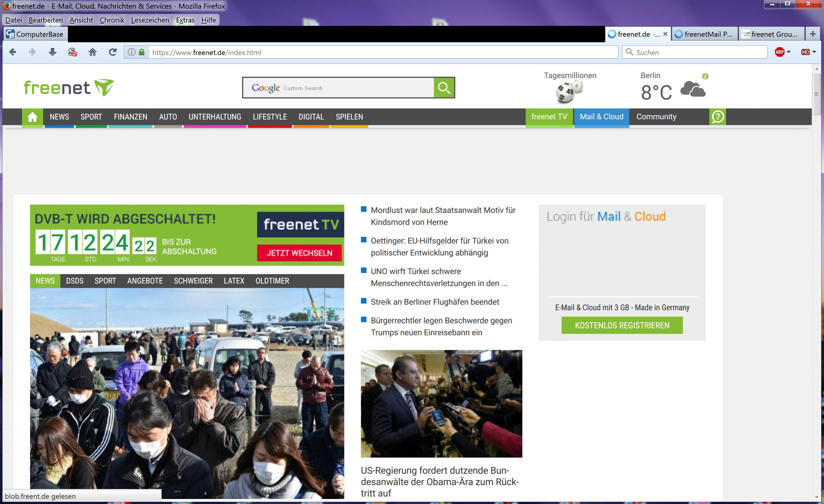Screen dimensions: 824x504
Task: Select the ANGEBOTE content tab
Action: [145, 281]
